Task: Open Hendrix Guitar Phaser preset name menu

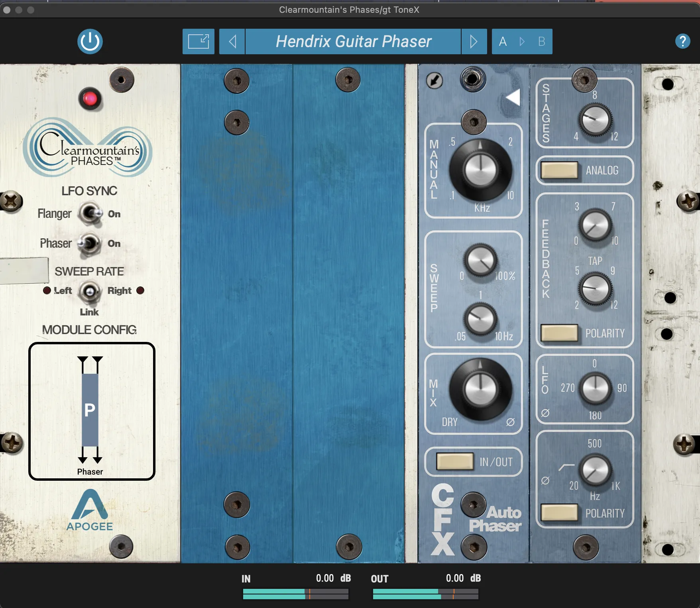Action: (x=353, y=41)
